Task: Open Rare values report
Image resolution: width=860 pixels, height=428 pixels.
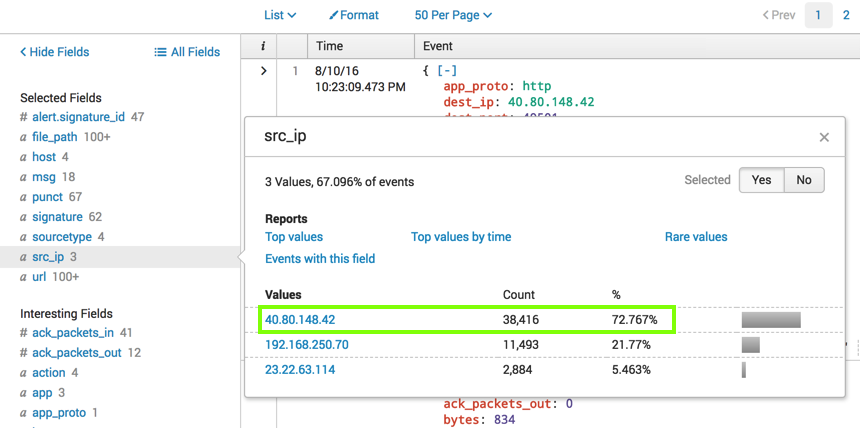Action: (x=696, y=237)
